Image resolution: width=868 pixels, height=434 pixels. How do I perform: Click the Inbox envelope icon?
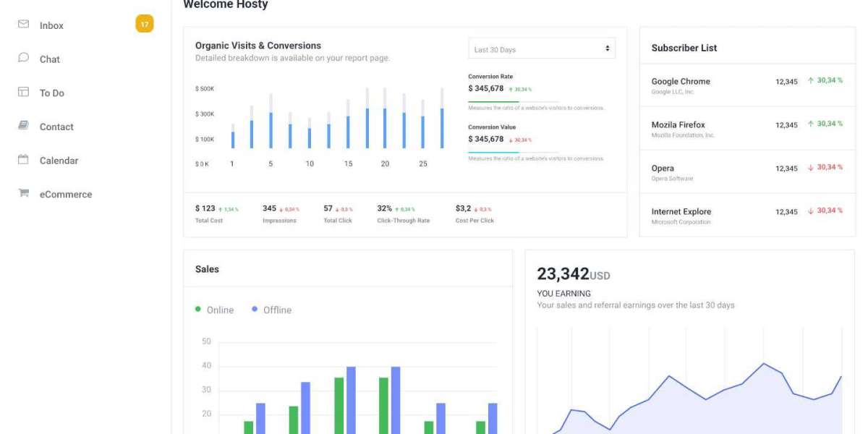24,25
